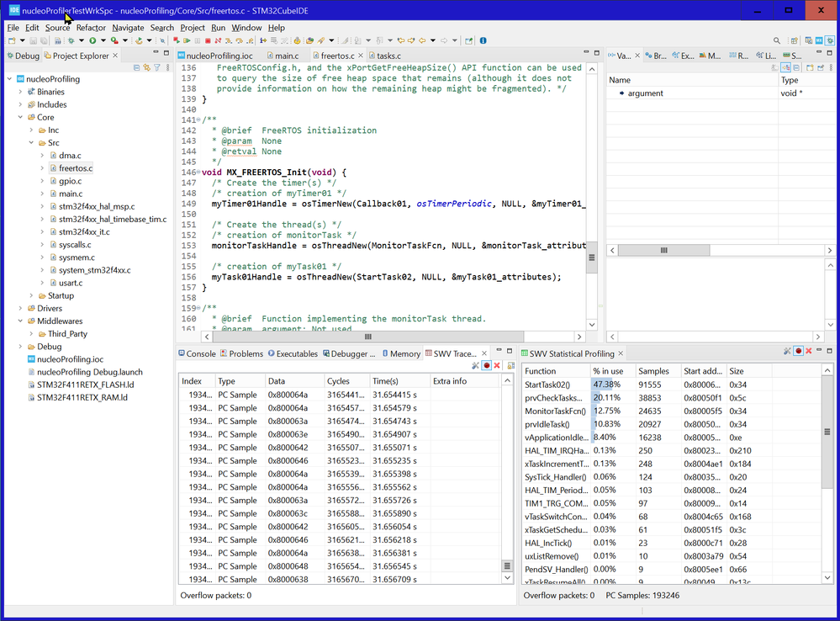Click the Search magnifier in main toolbar

click(777, 40)
